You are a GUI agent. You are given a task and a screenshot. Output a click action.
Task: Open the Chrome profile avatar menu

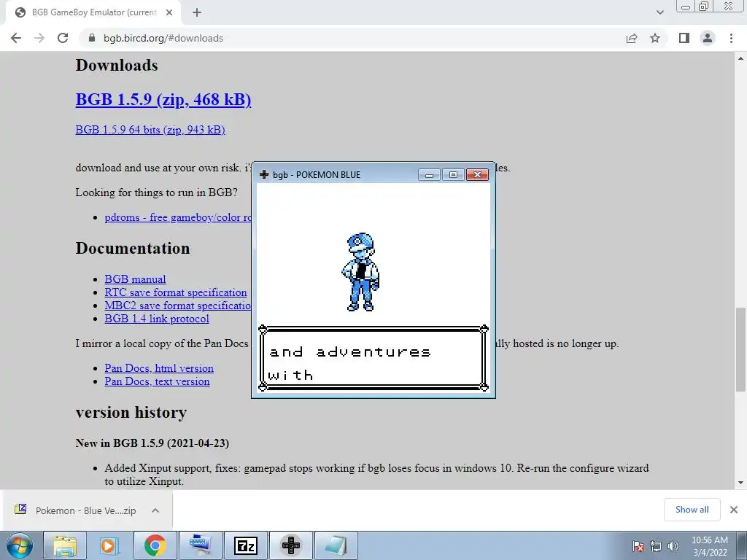[x=708, y=38]
